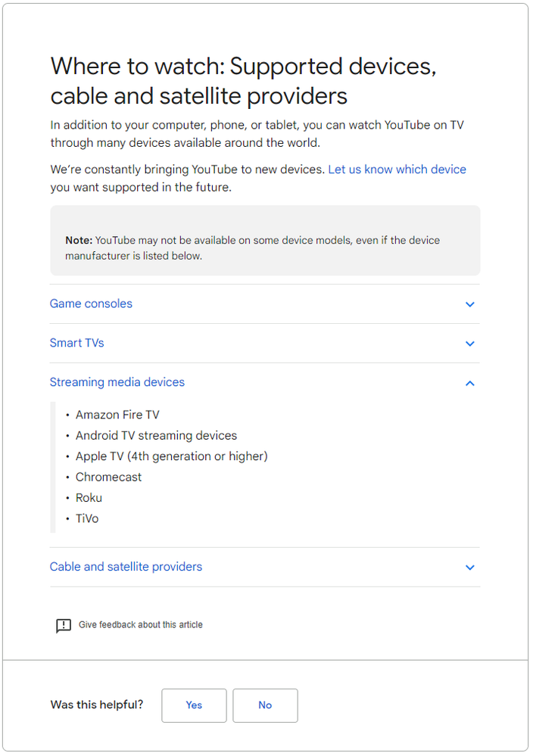533x756 pixels.
Task: Click 'Give feedback about this article' text
Action: tap(140, 625)
